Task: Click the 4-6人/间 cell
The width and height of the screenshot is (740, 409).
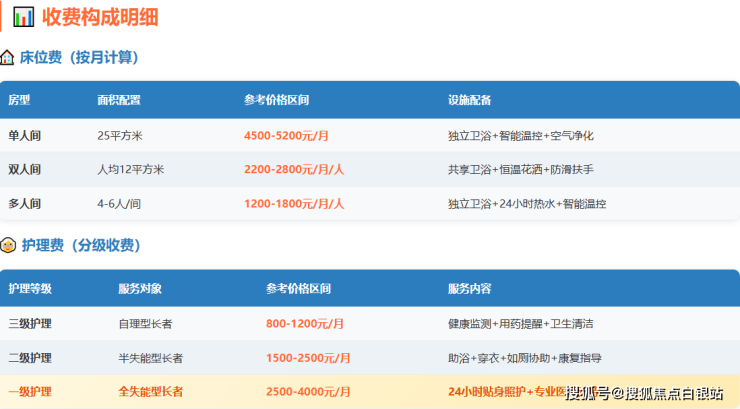Action: [x=119, y=204]
